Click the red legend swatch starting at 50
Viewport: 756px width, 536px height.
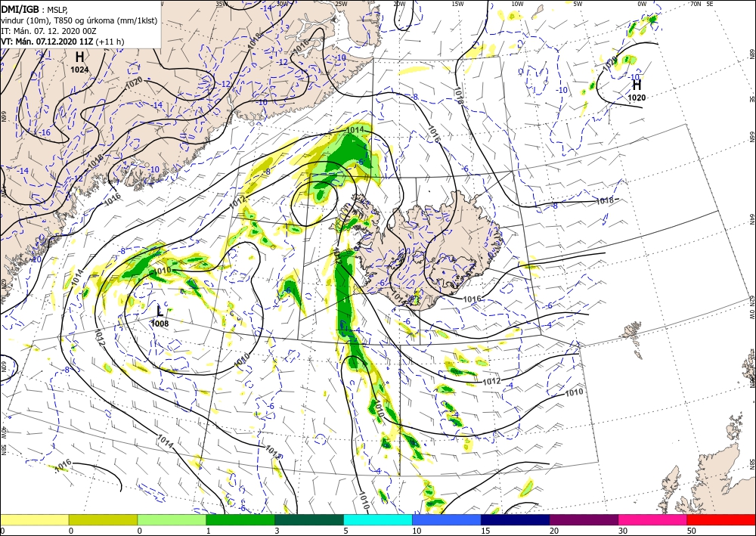coord(721,519)
